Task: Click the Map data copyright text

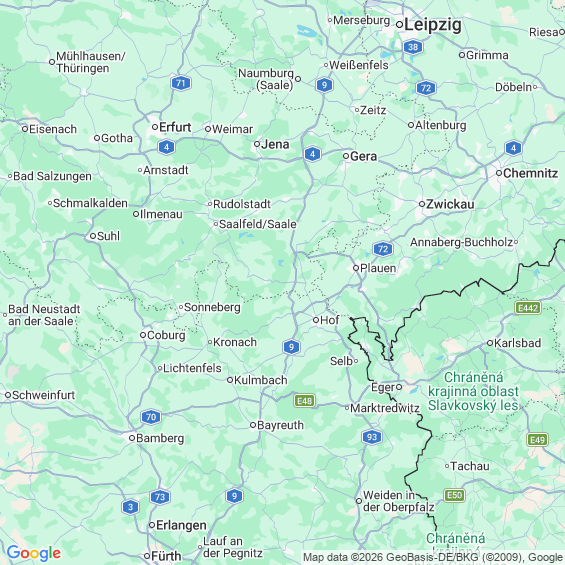Action: [433, 557]
